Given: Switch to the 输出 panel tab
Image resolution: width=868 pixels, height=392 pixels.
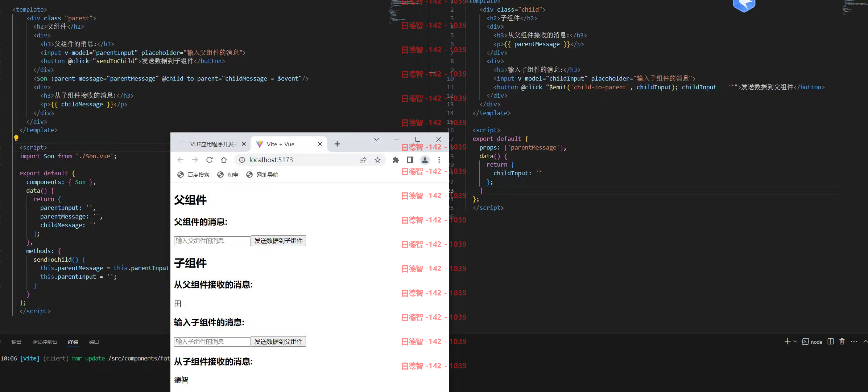Looking at the screenshot, I should pos(16,342).
